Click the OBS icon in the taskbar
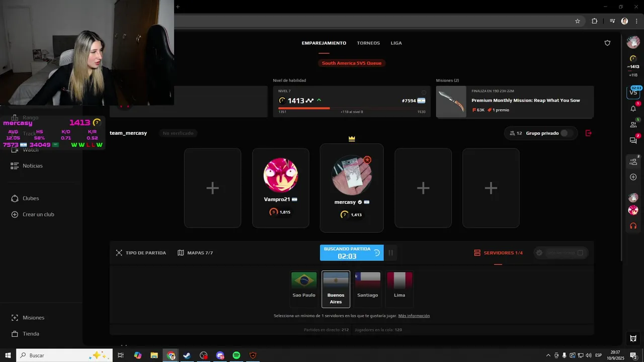644x362 pixels. point(203,355)
